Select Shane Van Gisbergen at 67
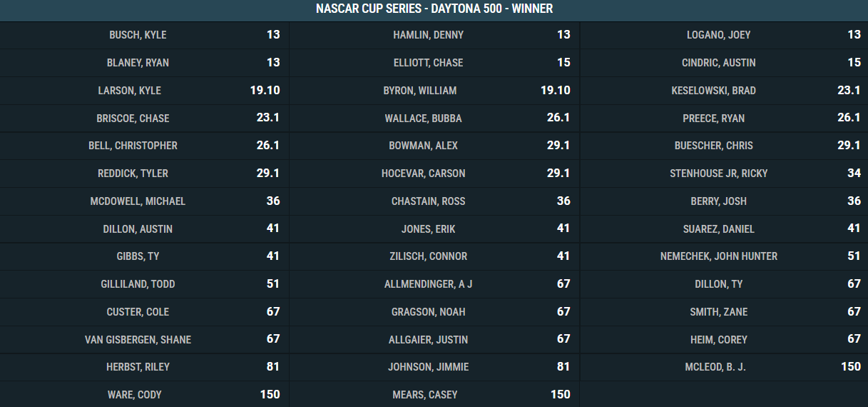The width and height of the screenshot is (868, 407). pos(273,340)
